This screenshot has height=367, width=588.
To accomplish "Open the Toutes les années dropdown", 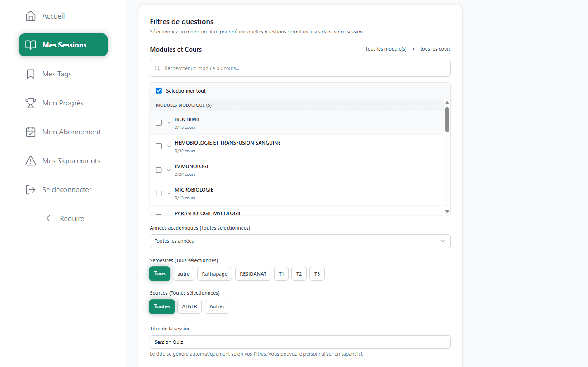I will (x=300, y=241).
